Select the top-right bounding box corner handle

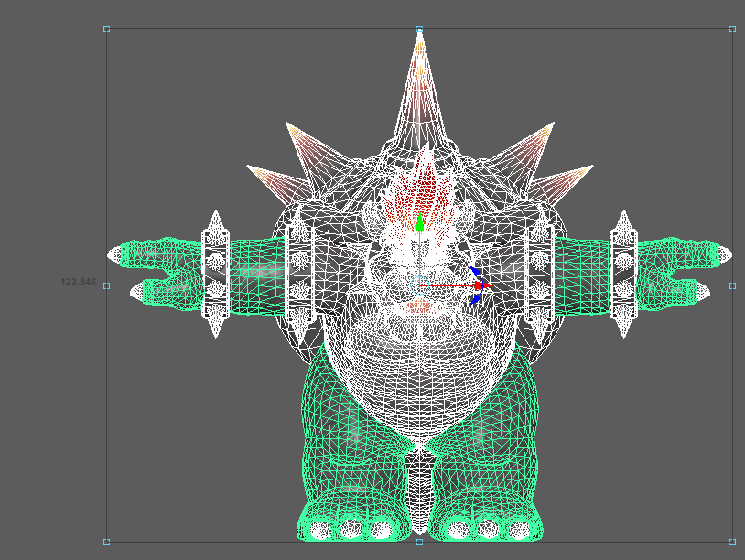tap(733, 29)
